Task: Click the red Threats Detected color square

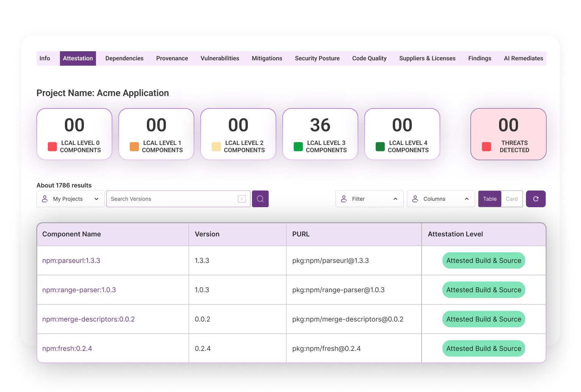Action: tap(487, 147)
